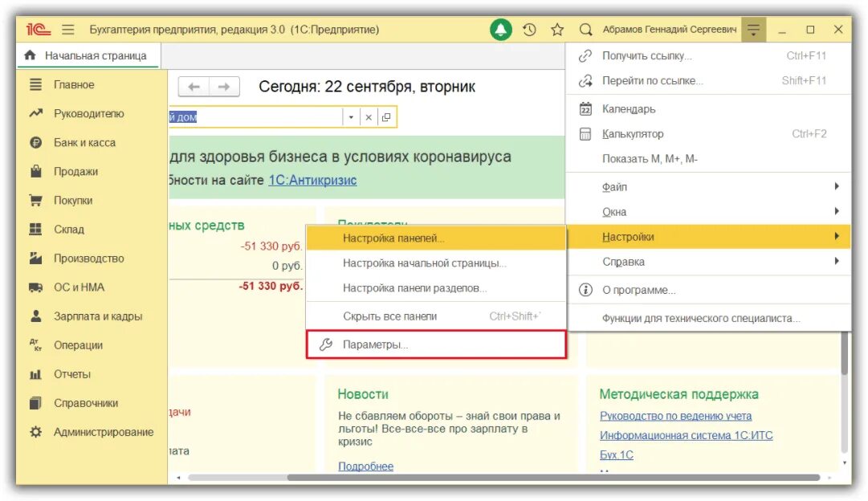Click the organization input field
Viewport: 868px width, 501px height.
coord(255,117)
